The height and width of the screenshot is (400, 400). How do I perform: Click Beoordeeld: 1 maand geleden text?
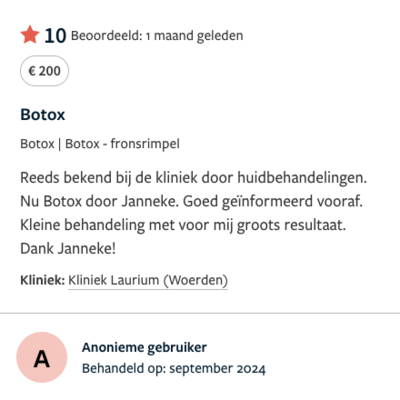(x=157, y=36)
